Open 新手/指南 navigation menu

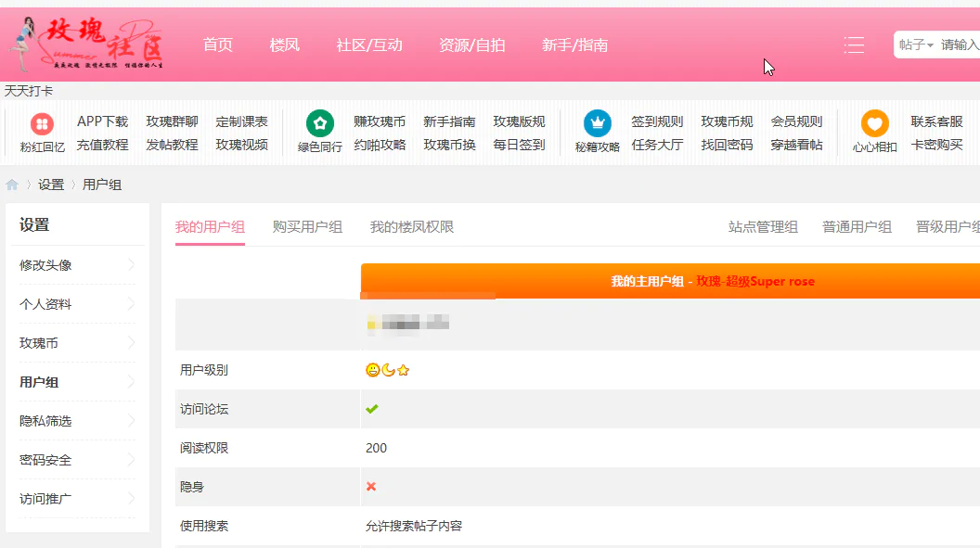(574, 45)
